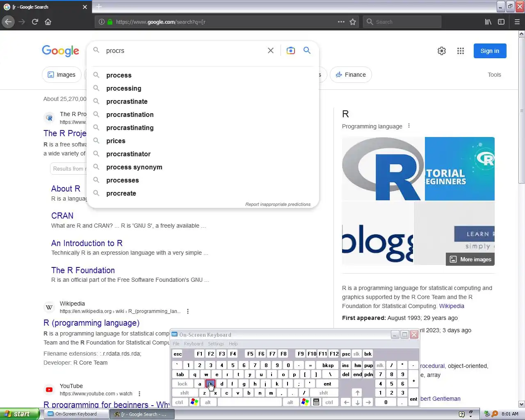The height and width of the screenshot is (420, 525).
Task: Open a new browser tab with plus
Action: [99, 7]
